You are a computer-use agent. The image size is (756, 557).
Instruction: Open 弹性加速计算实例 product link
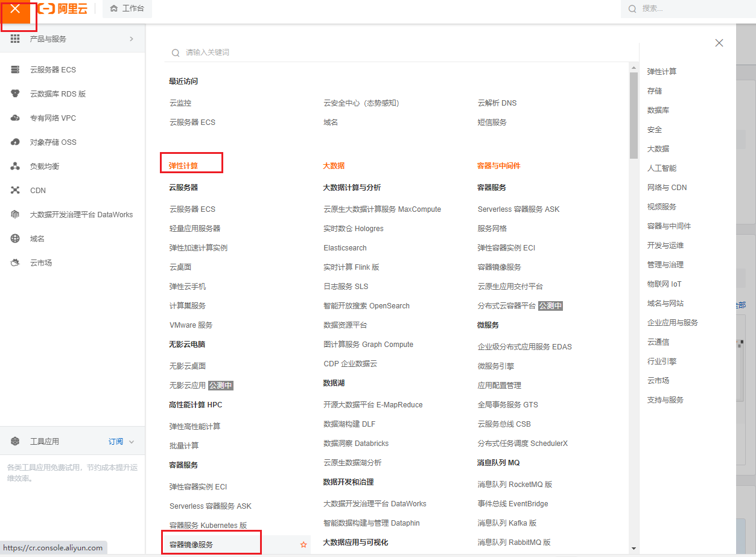pyautogui.click(x=199, y=247)
